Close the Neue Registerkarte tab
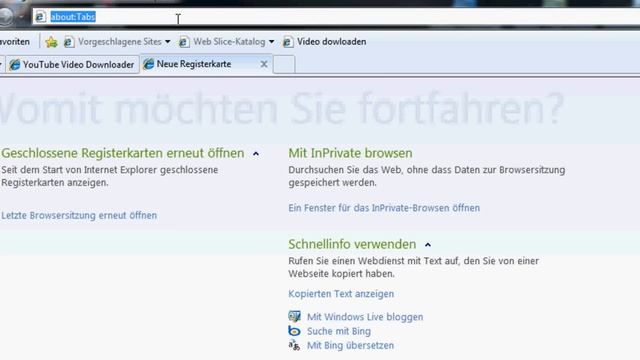This screenshot has height=360, width=640. pos(264,64)
